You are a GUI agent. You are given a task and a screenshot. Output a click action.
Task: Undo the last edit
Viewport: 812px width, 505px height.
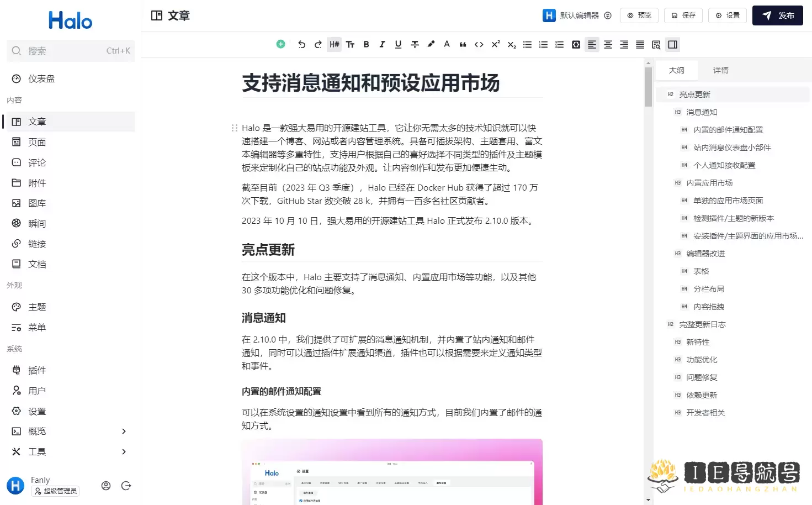pyautogui.click(x=301, y=45)
